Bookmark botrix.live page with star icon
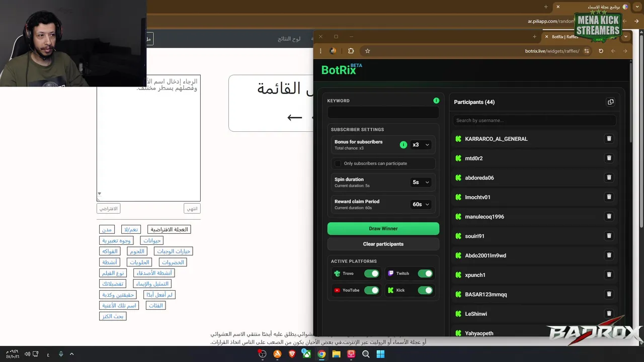Image resolution: width=644 pixels, height=362 pixels. coord(367,51)
